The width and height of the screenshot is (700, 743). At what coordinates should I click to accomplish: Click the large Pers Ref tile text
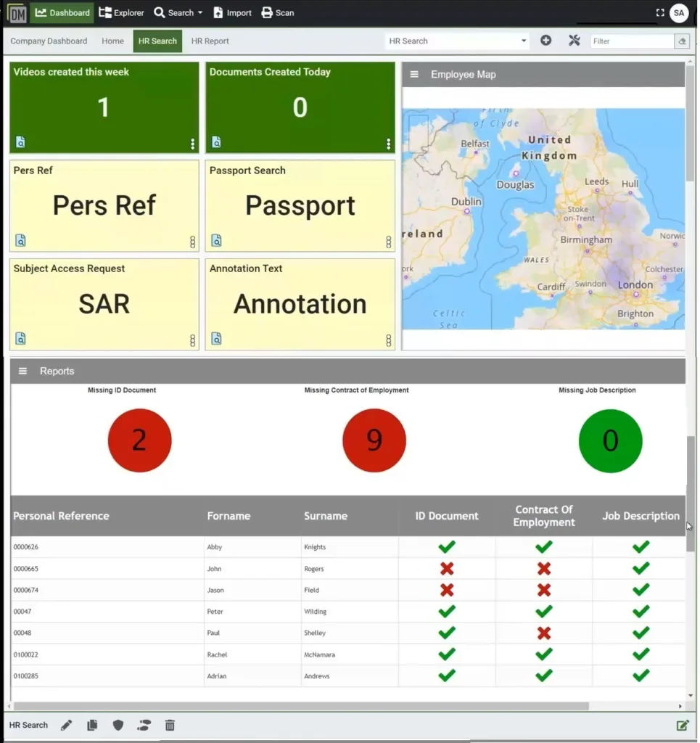coord(104,205)
